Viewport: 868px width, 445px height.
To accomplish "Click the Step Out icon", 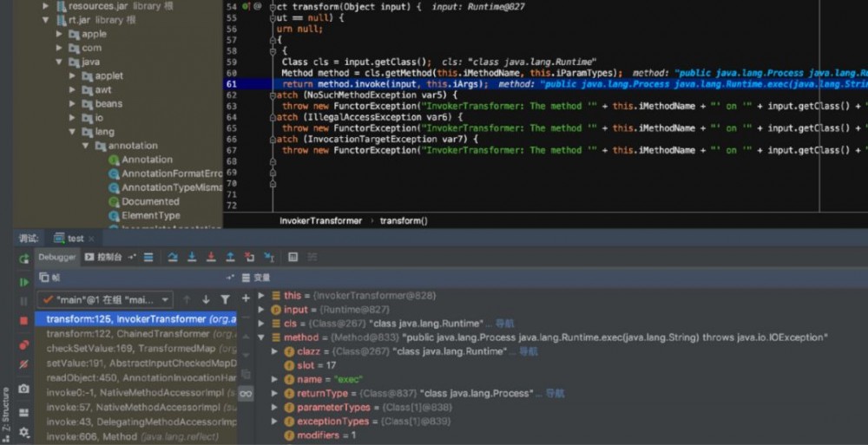I will point(230,258).
